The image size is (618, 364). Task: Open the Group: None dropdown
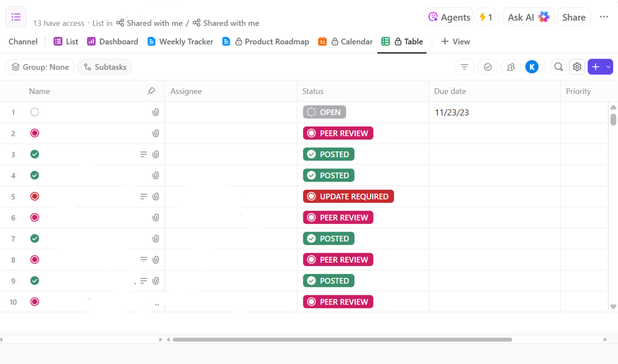[40, 67]
